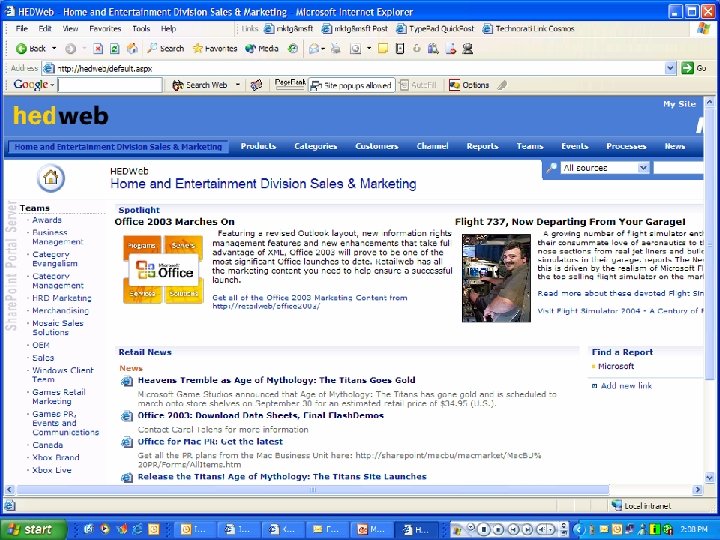Open the View menu
This screenshot has height=540, width=720.
click(x=70, y=28)
